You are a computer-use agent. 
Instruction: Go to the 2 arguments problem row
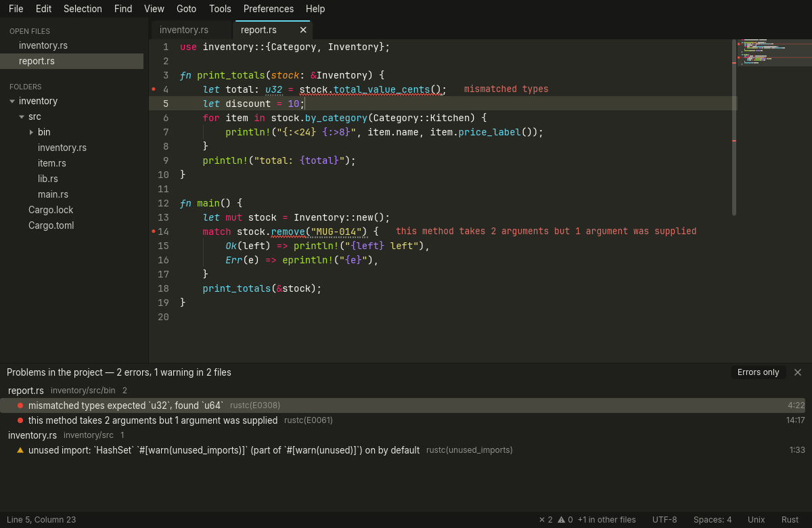(403, 420)
